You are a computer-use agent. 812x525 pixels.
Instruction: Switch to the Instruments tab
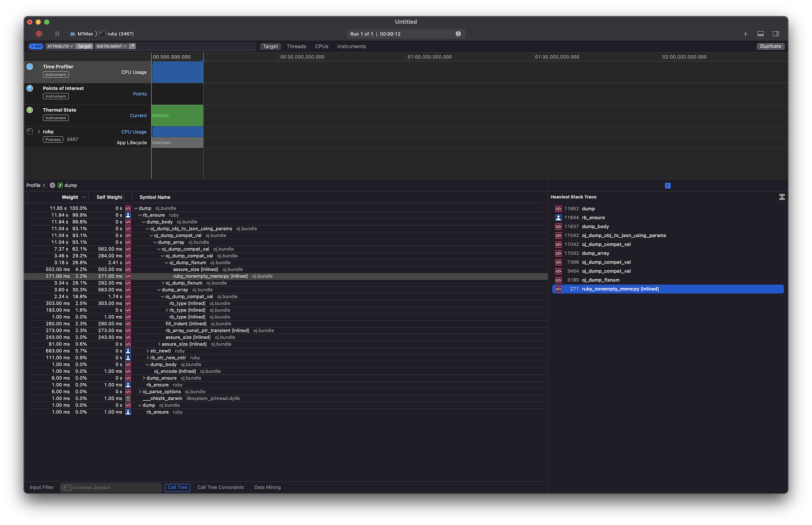tap(351, 47)
